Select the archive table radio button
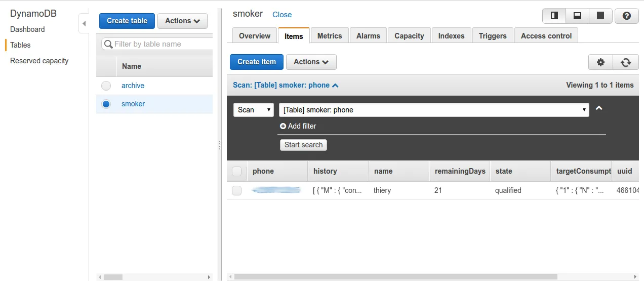Screen dimensions: 644x281 tap(106, 86)
